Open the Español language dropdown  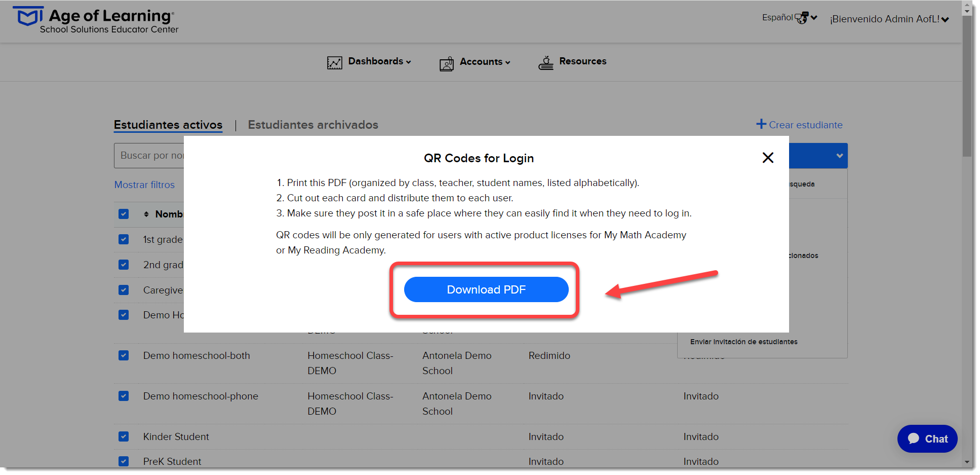click(790, 18)
